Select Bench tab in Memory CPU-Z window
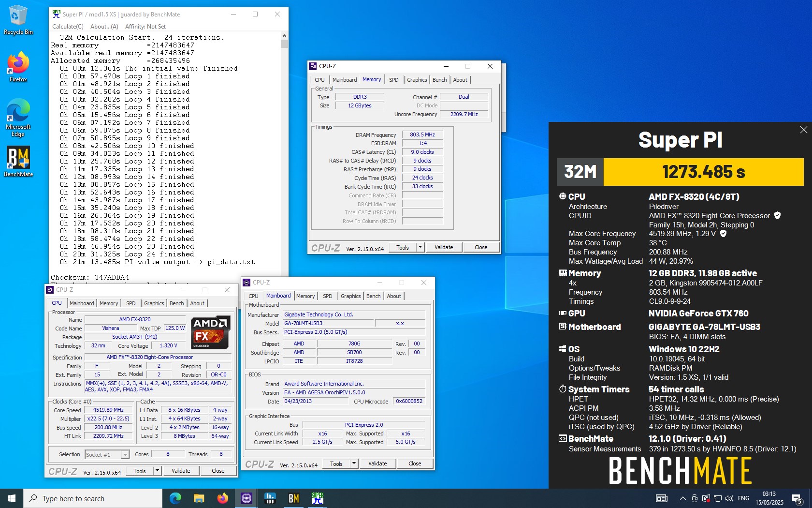Screen dimensions: 812x508 (440, 80)
